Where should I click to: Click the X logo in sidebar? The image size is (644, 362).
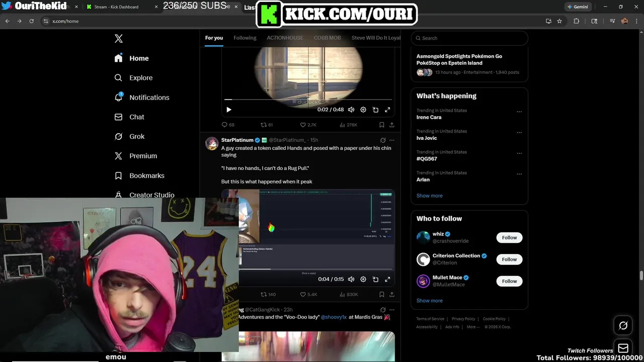click(x=119, y=39)
